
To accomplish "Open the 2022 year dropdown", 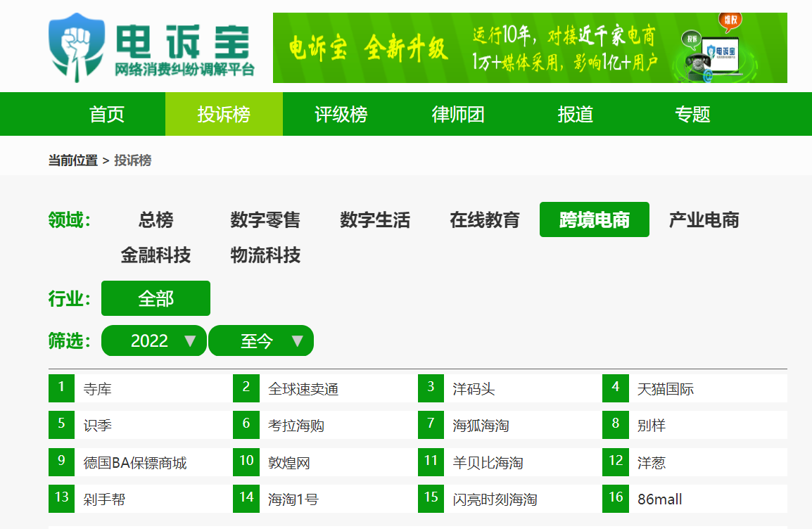I will [154, 340].
